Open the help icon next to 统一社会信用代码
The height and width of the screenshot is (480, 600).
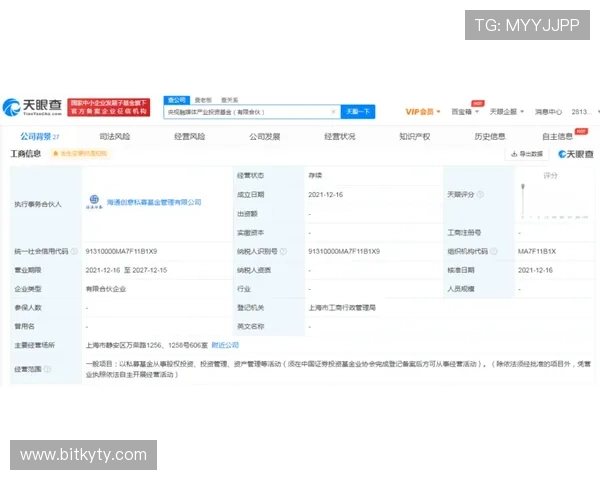pyautogui.click(x=74, y=251)
